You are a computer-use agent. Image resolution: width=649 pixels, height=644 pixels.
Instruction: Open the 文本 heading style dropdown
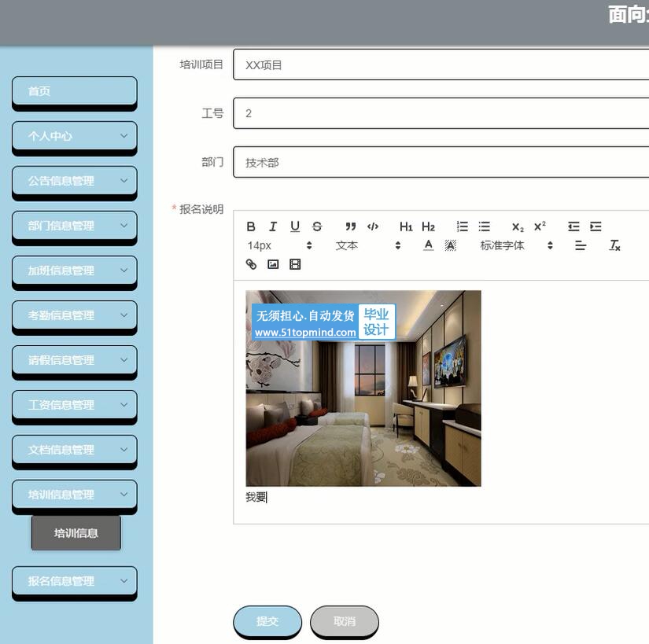point(368,245)
